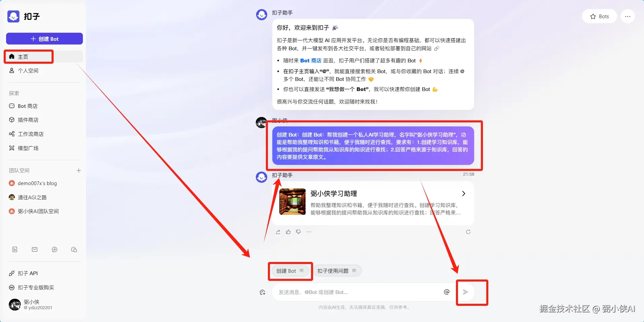Click the 21:58 timestamp

click(x=468, y=174)
